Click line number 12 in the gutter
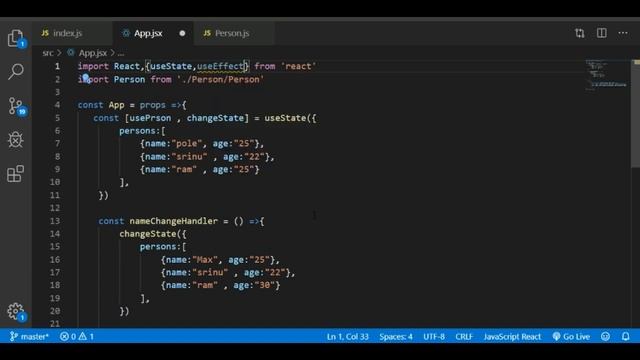640x360 pixels. (55, 208)
